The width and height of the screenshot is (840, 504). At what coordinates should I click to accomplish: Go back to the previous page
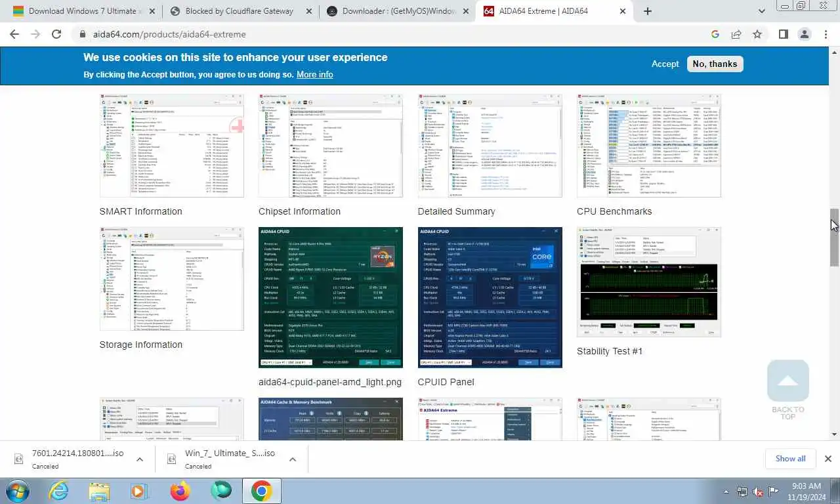[14, 34]
